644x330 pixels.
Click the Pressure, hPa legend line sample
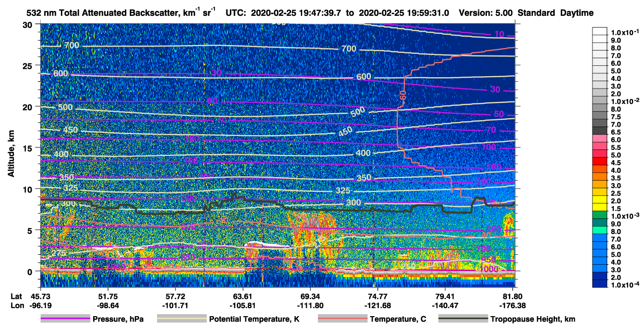65,319
